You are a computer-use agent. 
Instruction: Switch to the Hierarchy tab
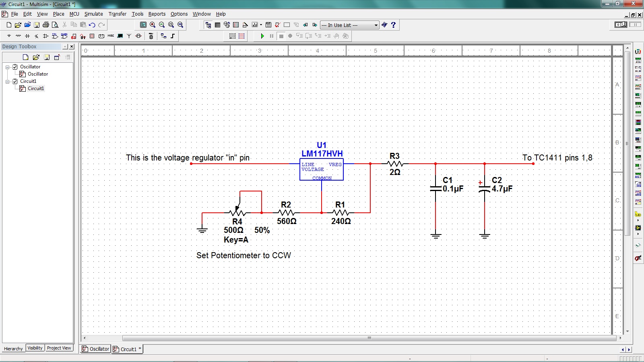tap(13, 348)
